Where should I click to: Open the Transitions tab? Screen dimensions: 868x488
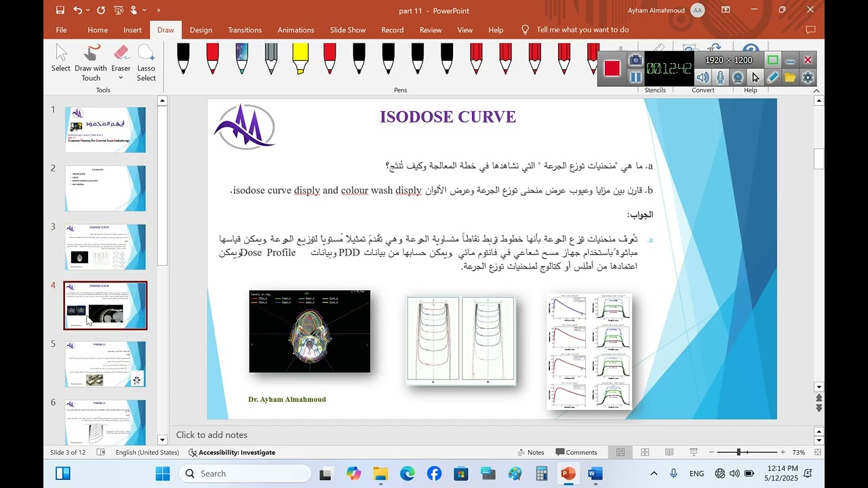(245, 30)
